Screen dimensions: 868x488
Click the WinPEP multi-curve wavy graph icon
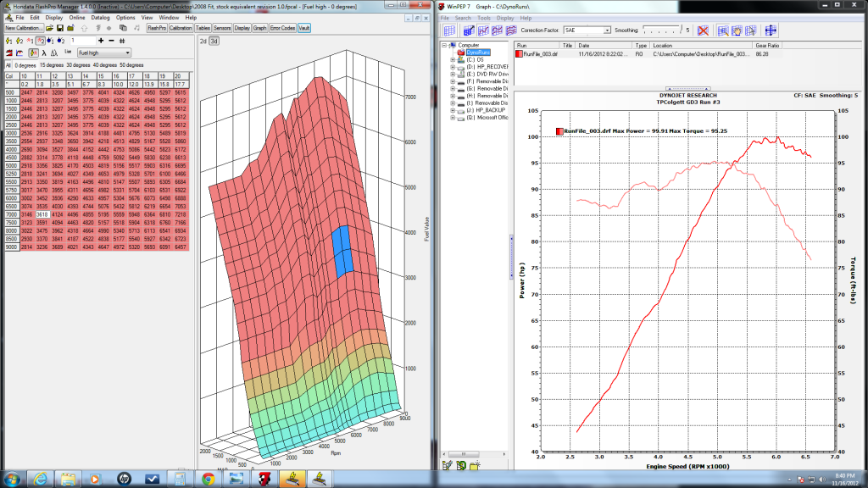click(x=511, y=30)
